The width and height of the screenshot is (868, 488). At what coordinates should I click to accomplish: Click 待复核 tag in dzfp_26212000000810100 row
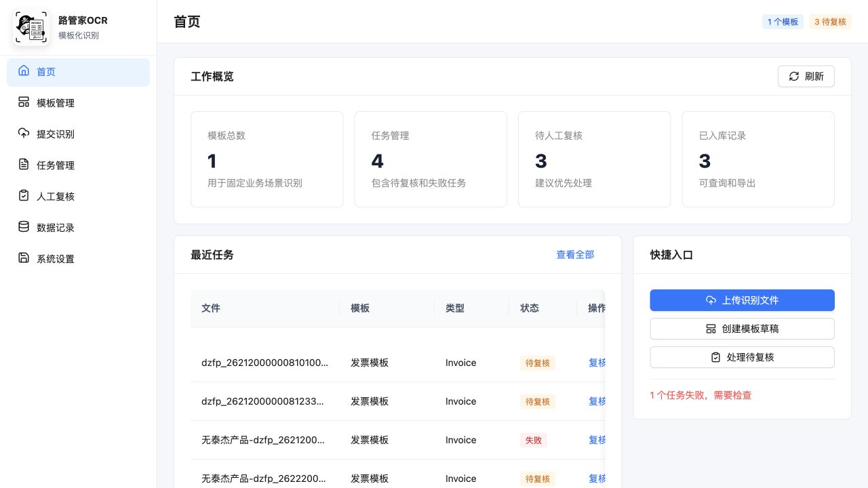pyautogui.click(x=538, y=363)
